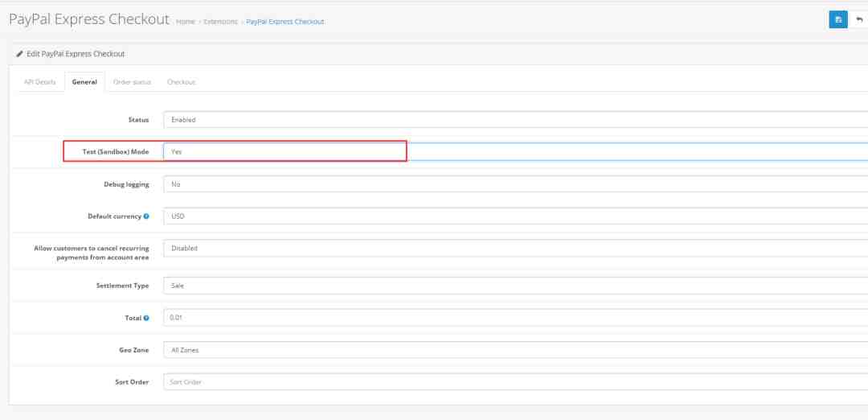Click PayPal Express Checkout breadcrumb link
Image resolution: width=868 pixels, height=420 pixels.
tap(285, 22)
